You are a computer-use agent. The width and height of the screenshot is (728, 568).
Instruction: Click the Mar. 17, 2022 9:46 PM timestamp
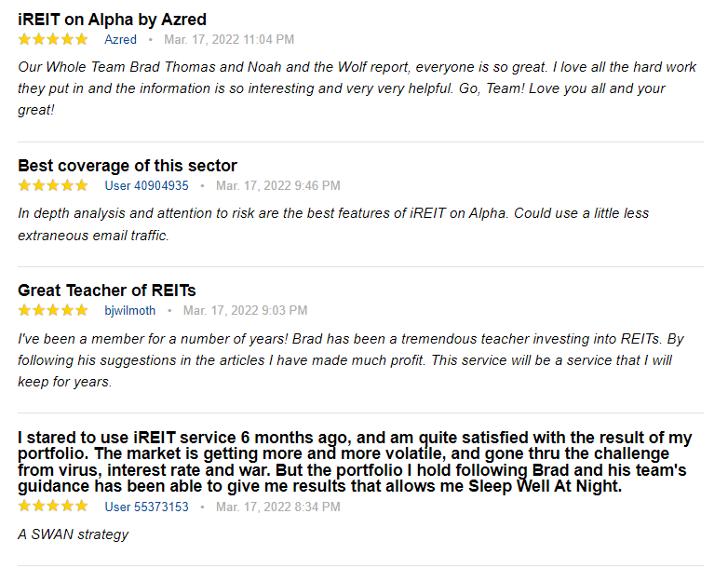[277, 185]
